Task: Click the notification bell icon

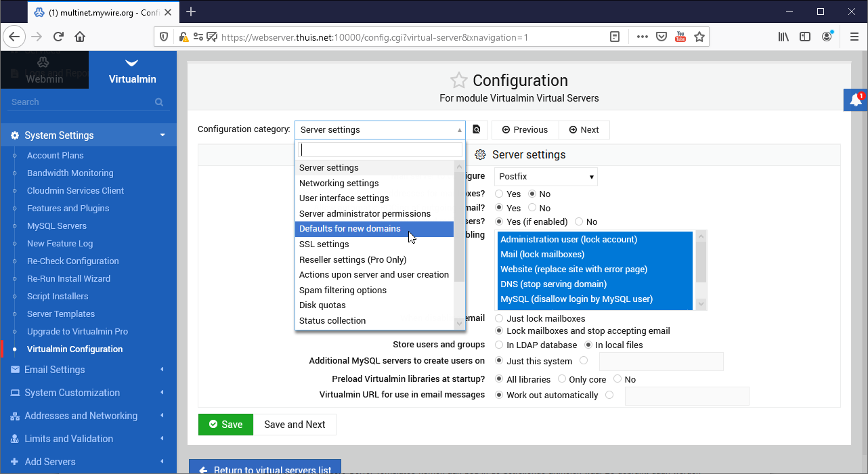Action: [x=856, y=100]
